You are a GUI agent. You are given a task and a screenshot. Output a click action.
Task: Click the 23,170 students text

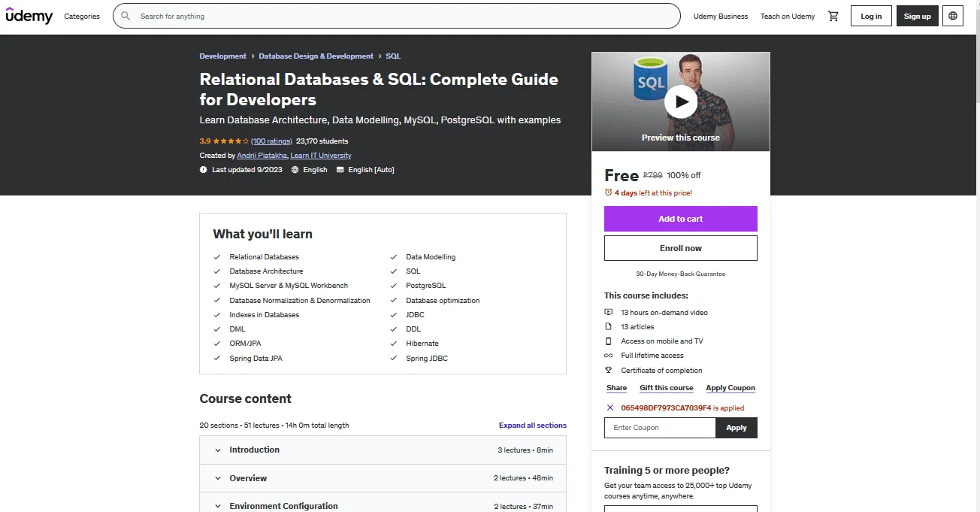pyautogui.click(x=322, y=141)
